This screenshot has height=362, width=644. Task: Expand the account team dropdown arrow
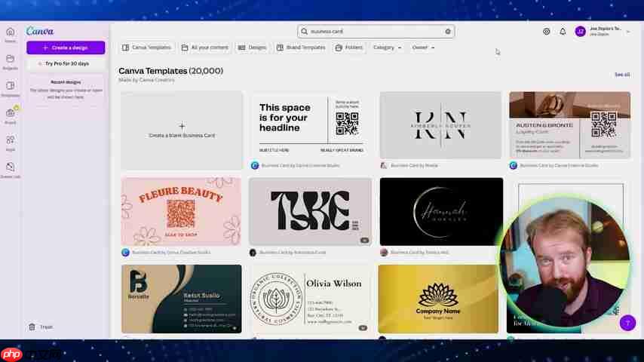point(628,32)
